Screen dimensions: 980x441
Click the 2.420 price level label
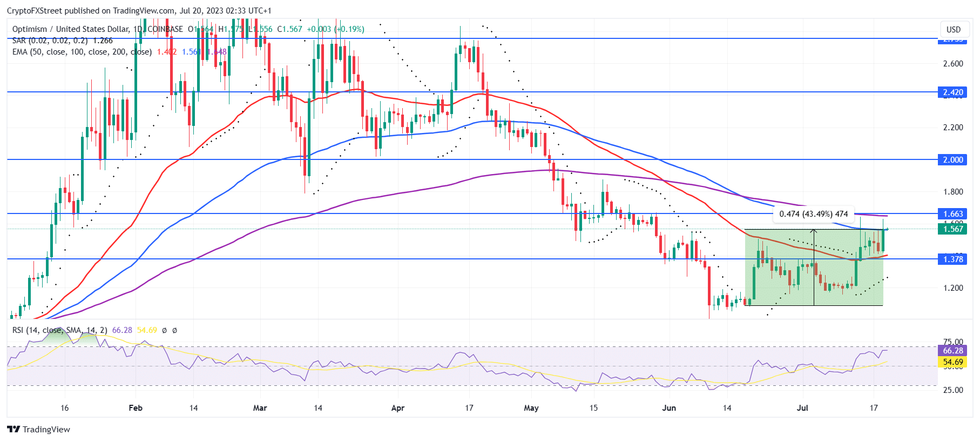(953, 92)
